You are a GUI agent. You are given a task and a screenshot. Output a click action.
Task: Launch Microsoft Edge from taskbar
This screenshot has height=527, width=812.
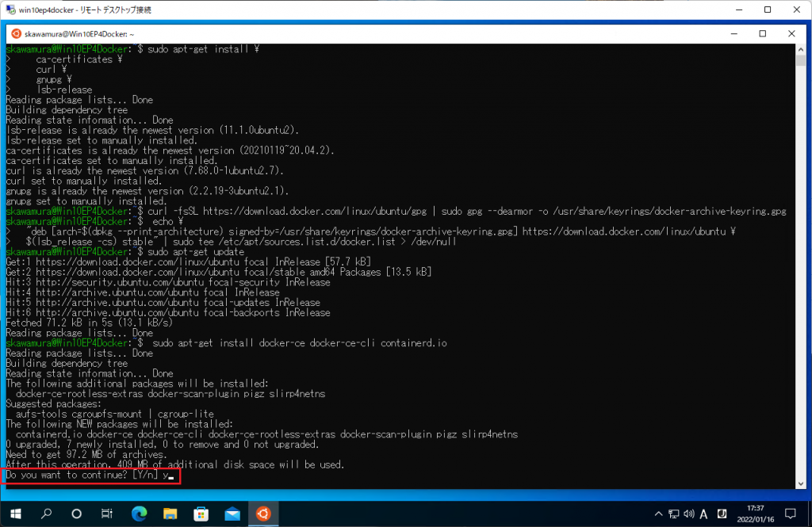point(139,514)
